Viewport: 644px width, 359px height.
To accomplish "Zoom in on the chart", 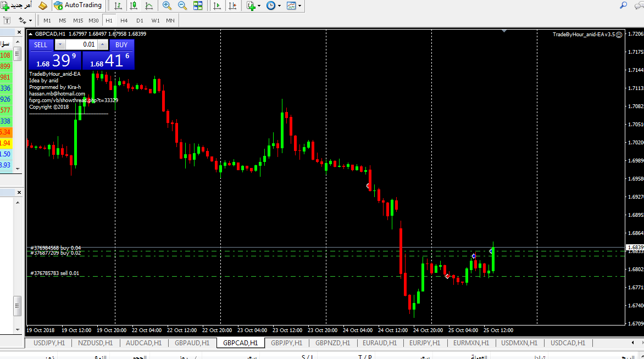I will tap(167, 5).
